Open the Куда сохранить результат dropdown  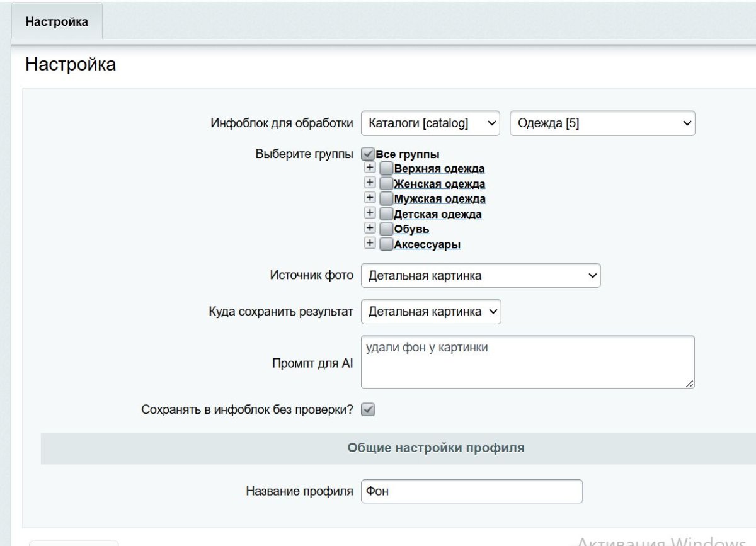click(430, 311)
